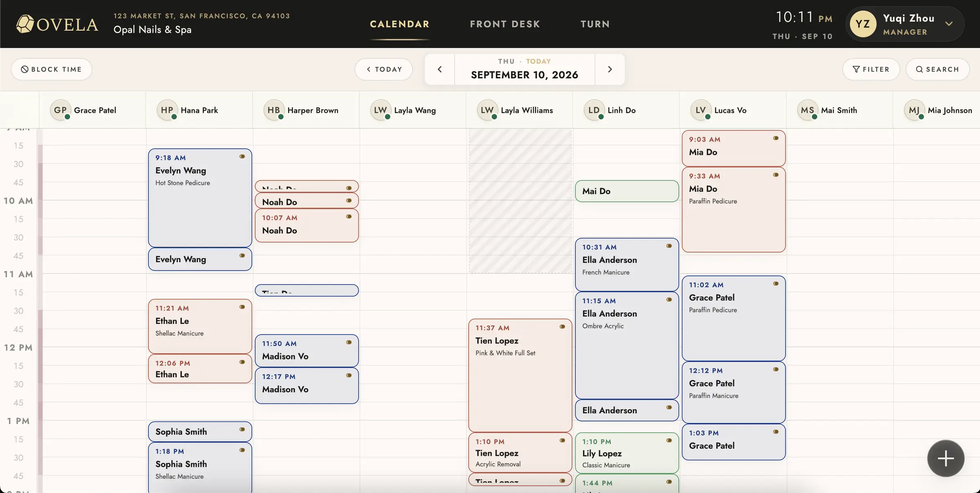Click the 10 AM time label
This screenshot has height=493, width=980.
[x=18, y=201]
